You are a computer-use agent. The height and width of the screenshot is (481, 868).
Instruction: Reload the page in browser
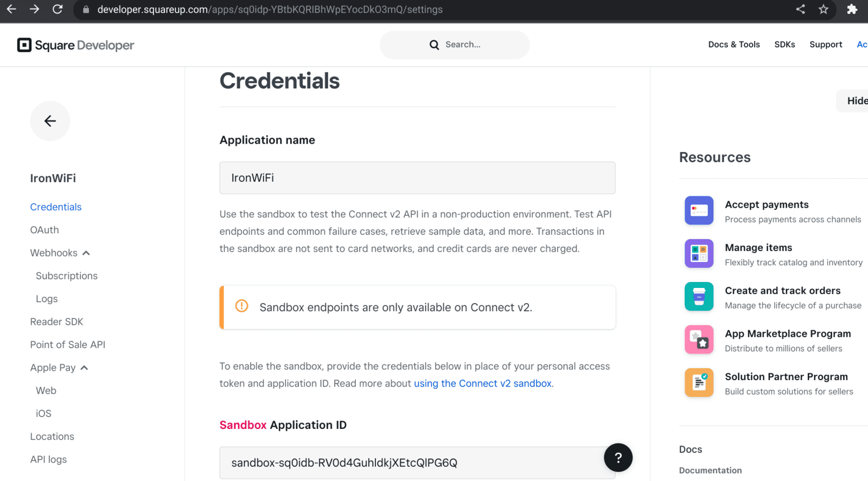(x=58, y=9)
